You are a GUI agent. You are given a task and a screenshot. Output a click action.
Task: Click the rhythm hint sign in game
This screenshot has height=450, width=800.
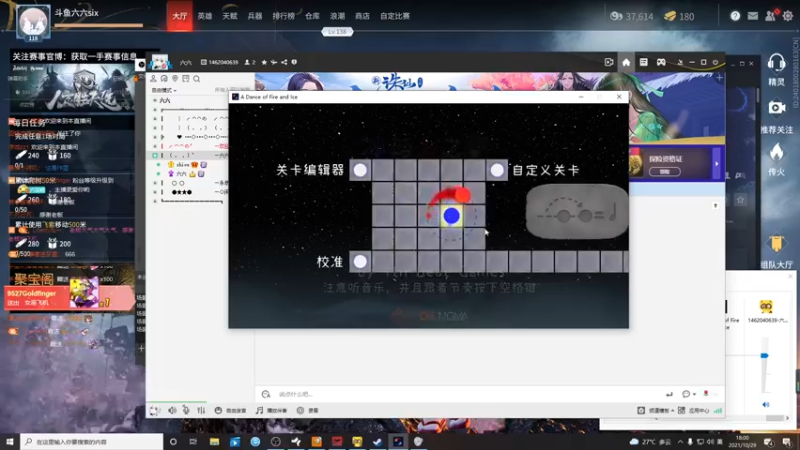tap(577, 212)
